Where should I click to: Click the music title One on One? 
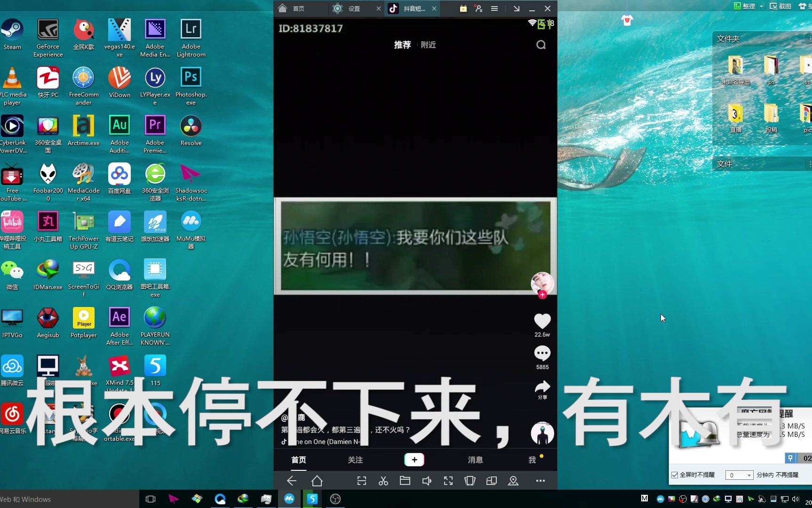[x=325, y=442]
